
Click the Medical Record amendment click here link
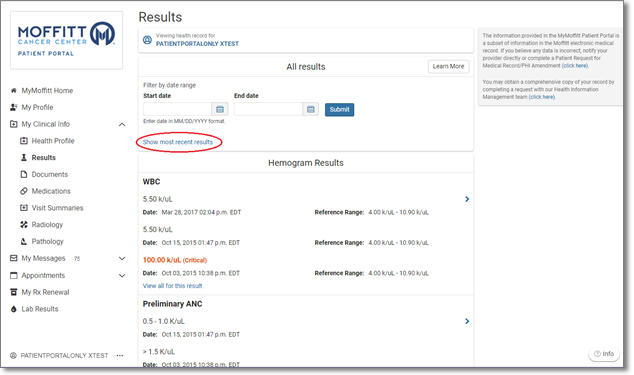(x=575, y=66)
